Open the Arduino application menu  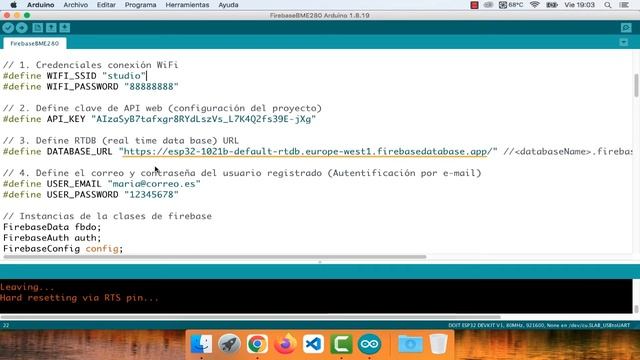point(40,5)
